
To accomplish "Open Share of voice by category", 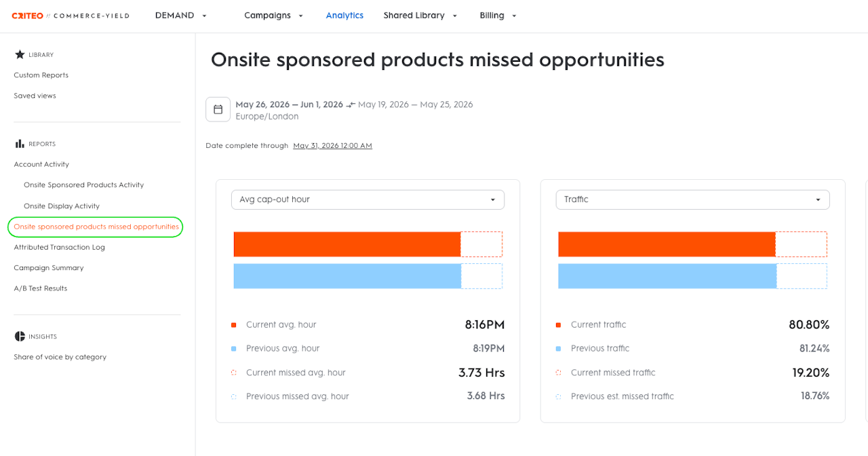I will [x=60, y=358].
